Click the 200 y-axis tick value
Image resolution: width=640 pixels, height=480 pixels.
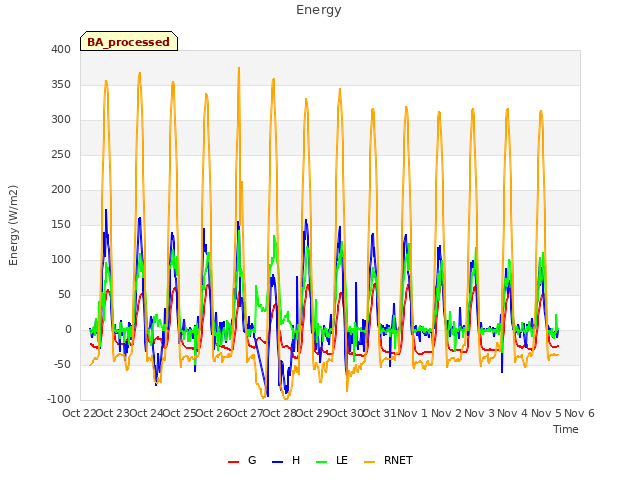coord(61,189)
